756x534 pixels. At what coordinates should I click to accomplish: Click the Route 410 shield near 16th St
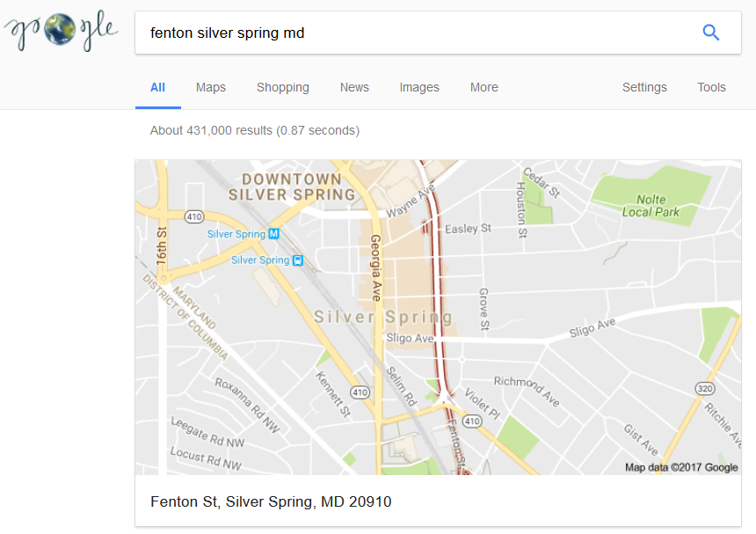pyautogui.click(x=193, y=216)
